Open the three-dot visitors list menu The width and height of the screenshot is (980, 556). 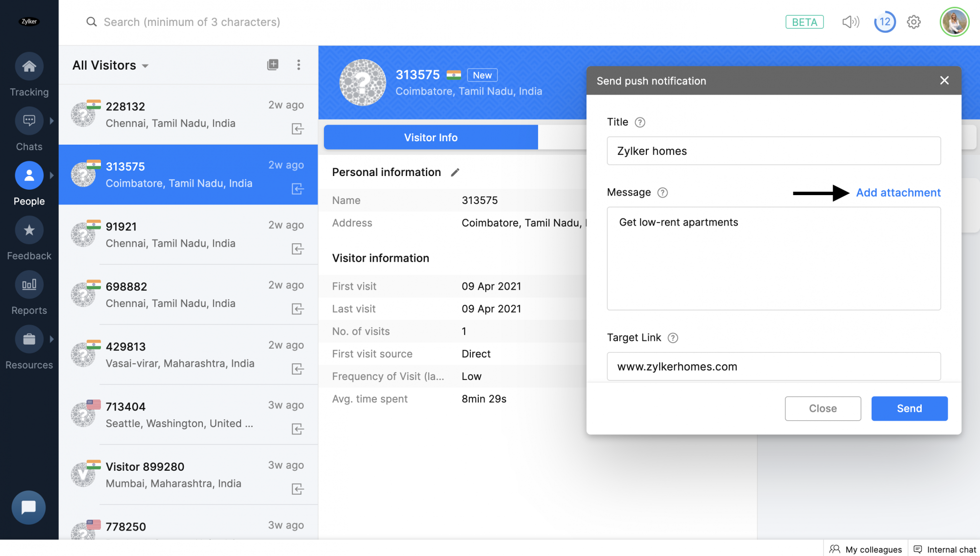point(298,65)
